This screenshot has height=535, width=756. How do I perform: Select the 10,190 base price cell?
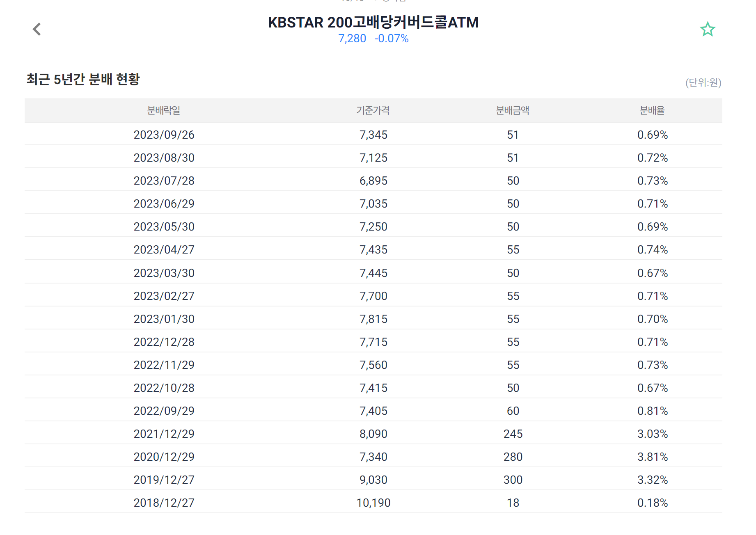(373, 503)
